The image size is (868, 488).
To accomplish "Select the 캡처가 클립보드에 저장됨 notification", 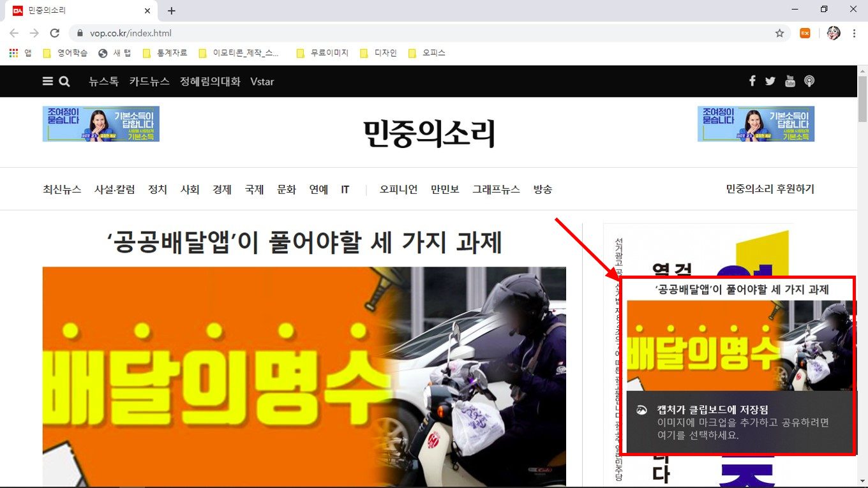I will pos(740,422).
